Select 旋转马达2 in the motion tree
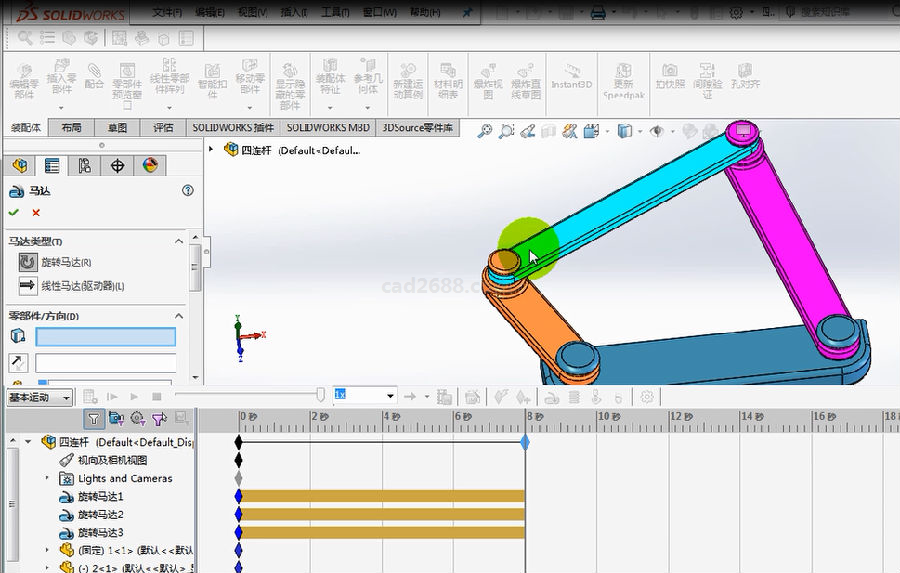Viewport: 900px width, 573px height. point(100,515)
